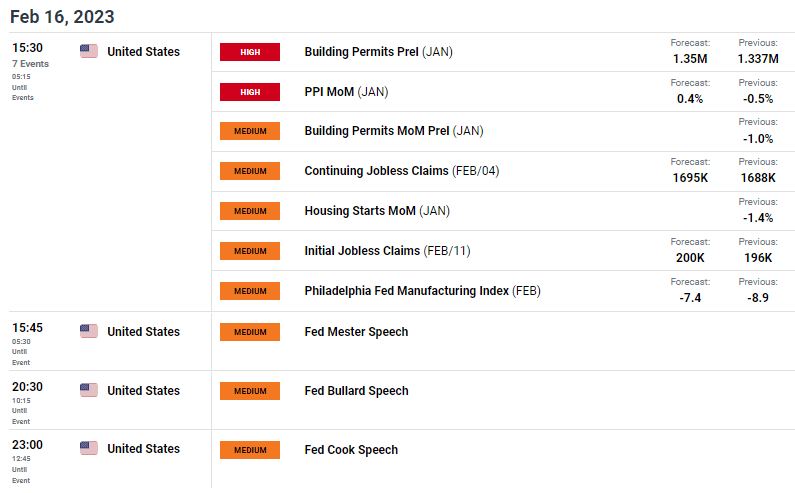
Task: Open Fed Bullard Speech event
Action: [356, 391]
